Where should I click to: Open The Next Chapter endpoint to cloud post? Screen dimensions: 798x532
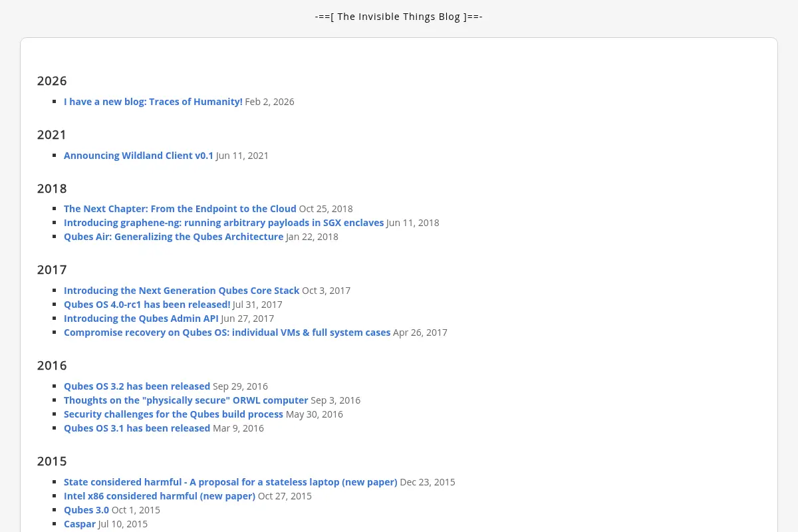(180, 209)
